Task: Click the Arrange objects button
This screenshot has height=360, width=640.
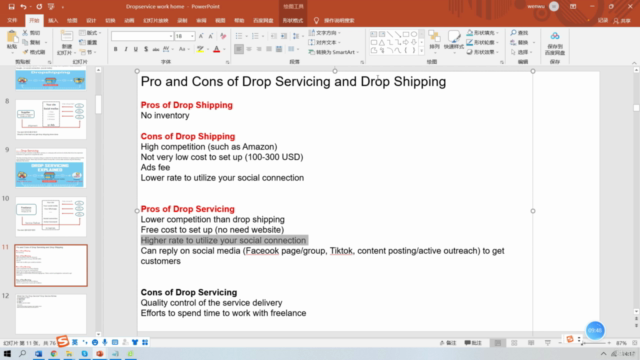Action: click(x=434, y=42)
